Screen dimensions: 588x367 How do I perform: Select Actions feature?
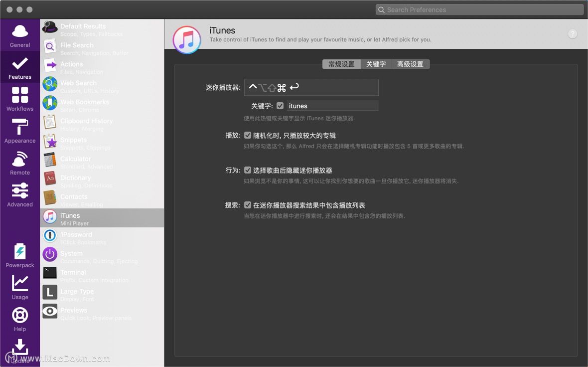[x=102, y=67]
